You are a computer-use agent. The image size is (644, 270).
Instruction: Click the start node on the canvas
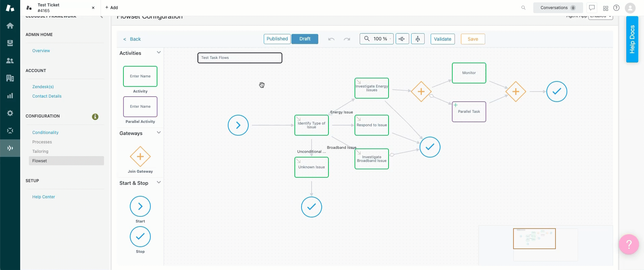238,125
